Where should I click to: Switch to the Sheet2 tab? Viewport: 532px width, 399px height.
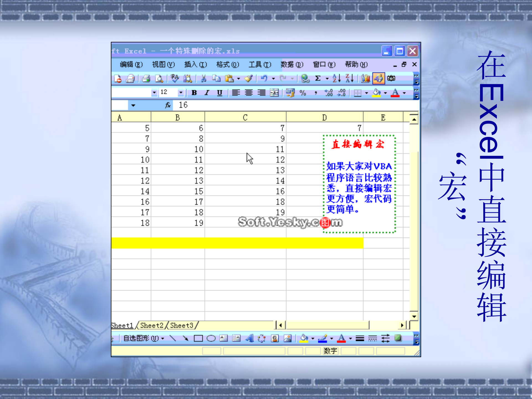click(x=151, y=325)
